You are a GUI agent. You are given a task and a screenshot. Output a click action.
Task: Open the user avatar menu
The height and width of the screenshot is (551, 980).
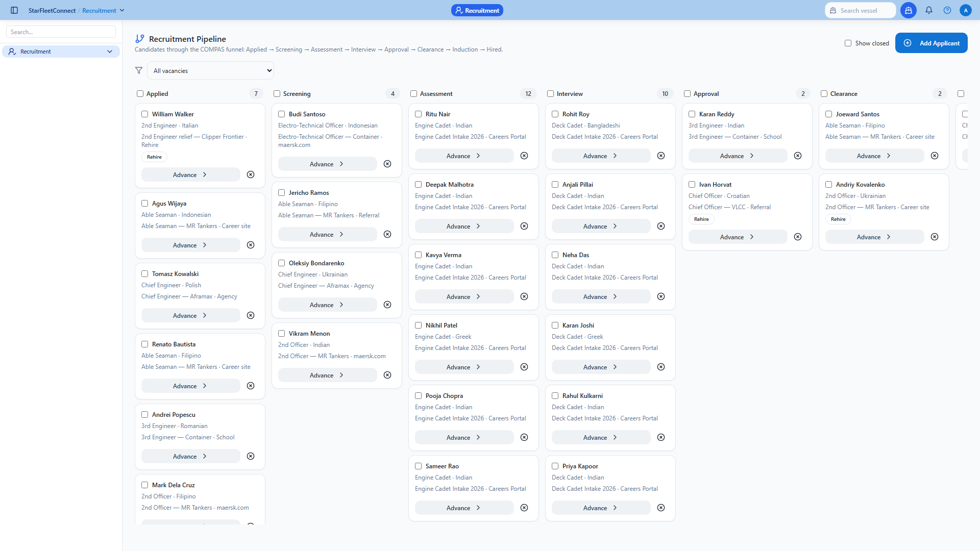coord(966,10)
